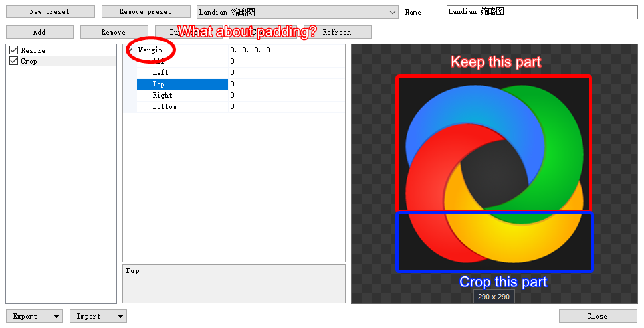
Task: Click the Remove preset button
Action: coord(146,11)
